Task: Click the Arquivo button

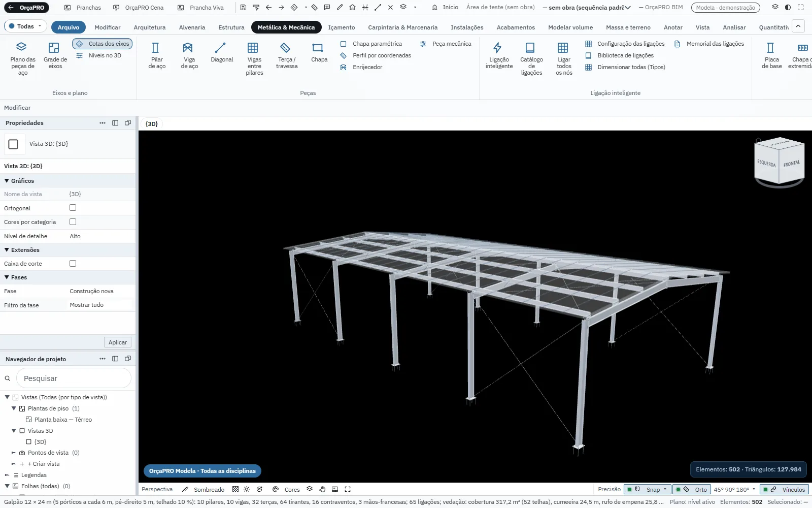Action: click(x=69, y=27)
